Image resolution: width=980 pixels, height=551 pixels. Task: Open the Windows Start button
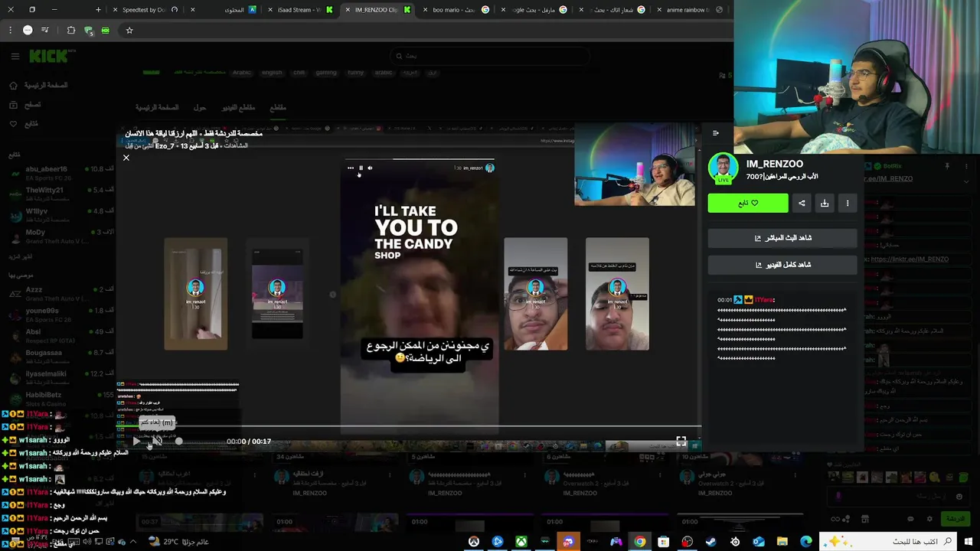(969, 542)
